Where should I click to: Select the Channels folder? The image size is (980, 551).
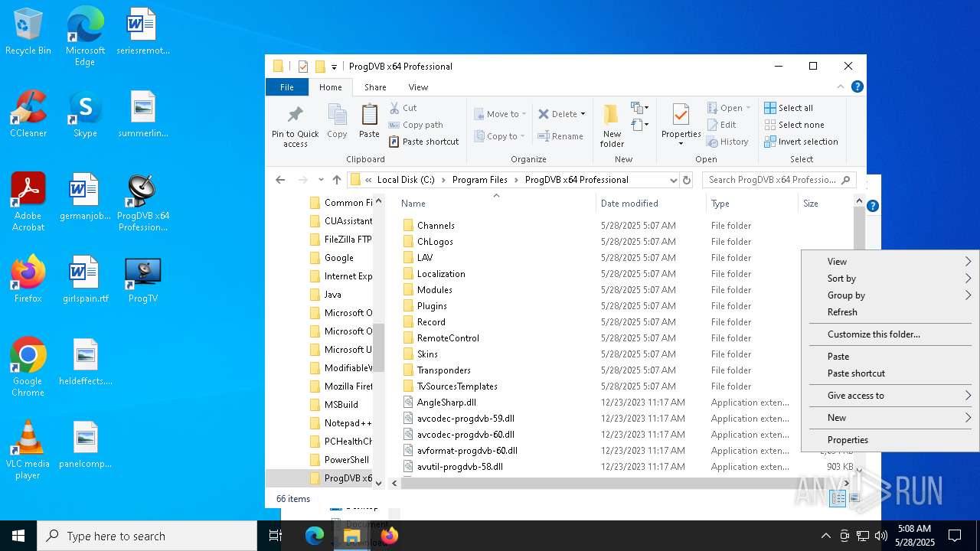click(436, 226)
